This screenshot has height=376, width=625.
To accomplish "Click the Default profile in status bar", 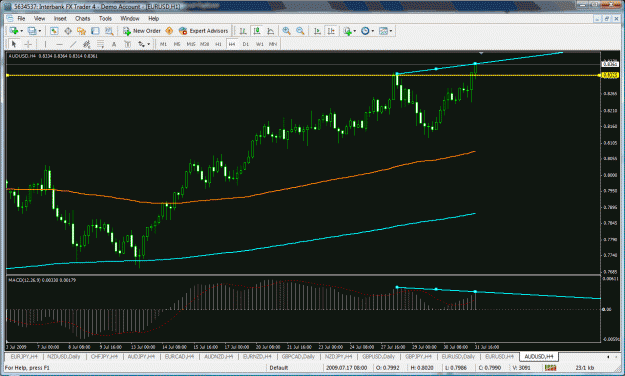I will tap(279, 368).
